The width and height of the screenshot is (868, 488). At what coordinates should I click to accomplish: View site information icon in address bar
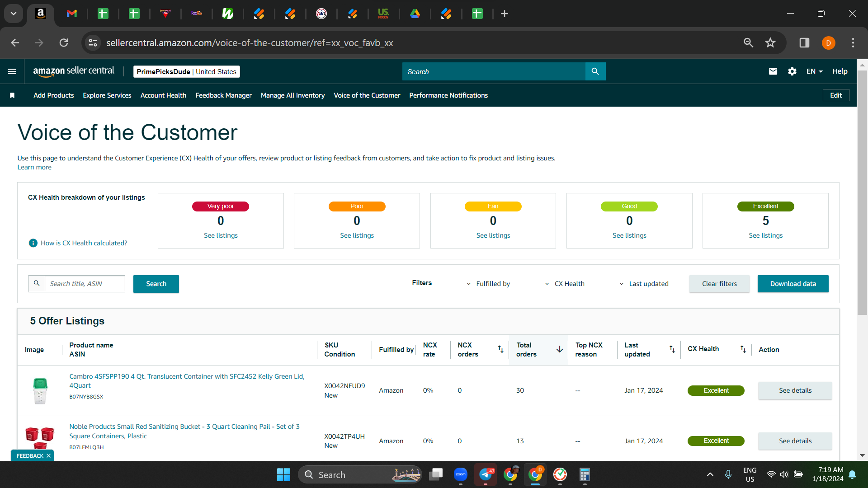pos(93,43)
